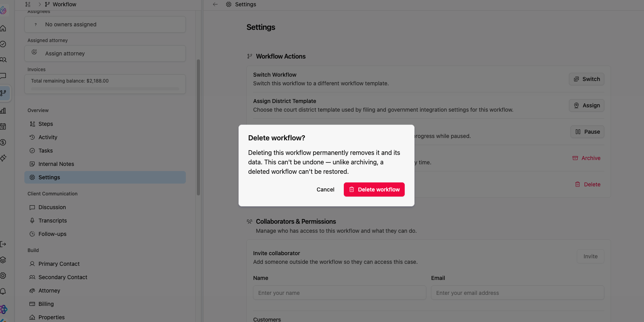The height and width of the screenshot is (322, 644).
Task: Open the checkmark tasks icon in left rail
Action: (3, 44)
